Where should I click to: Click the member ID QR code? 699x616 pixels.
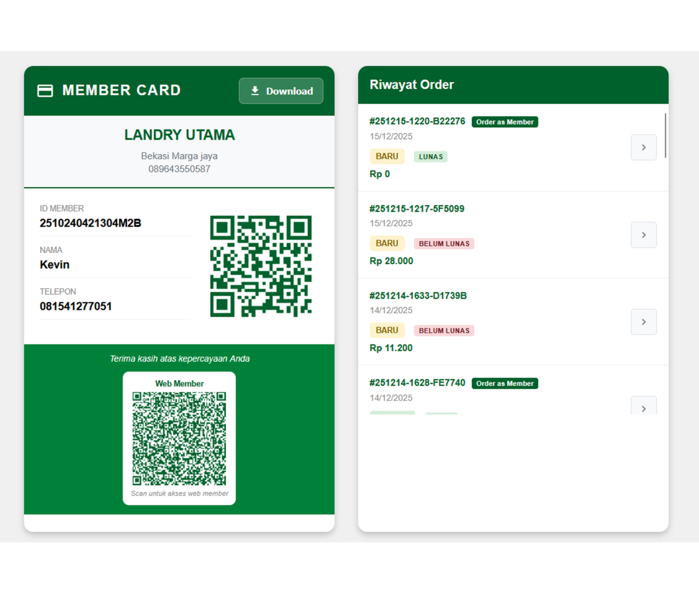261,266
